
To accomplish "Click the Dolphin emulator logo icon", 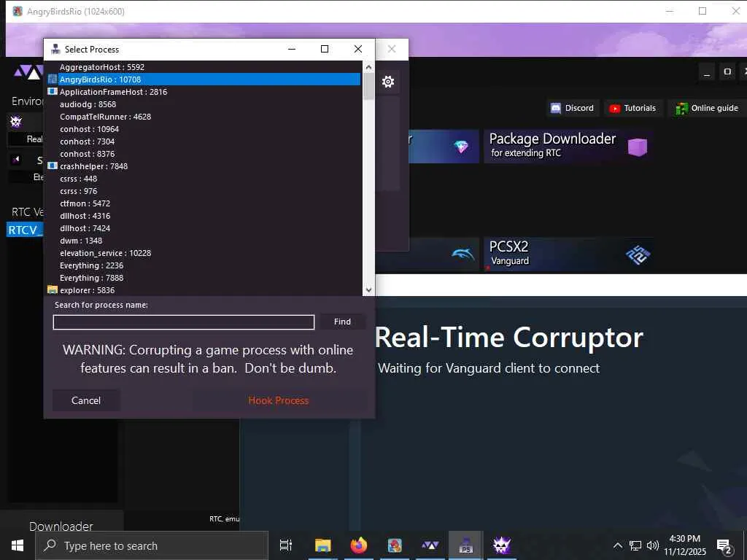I will pyautogui.click(x=462, y=254).
